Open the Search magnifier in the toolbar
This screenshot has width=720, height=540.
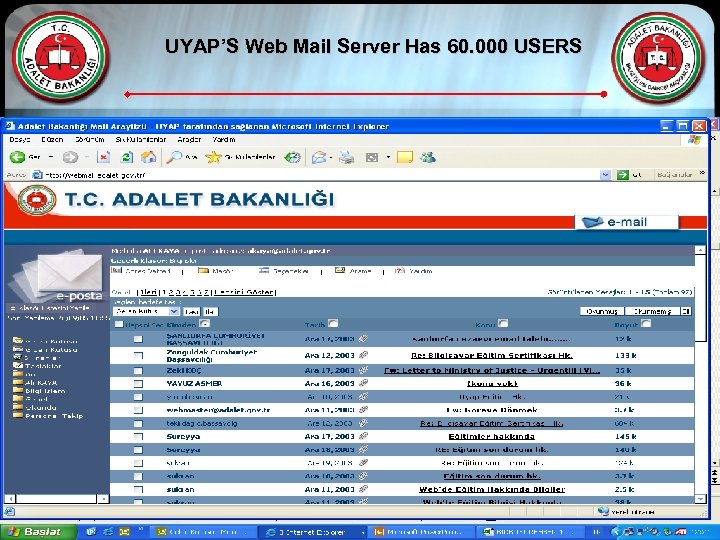pyautogui.click(x=174, y=158)
